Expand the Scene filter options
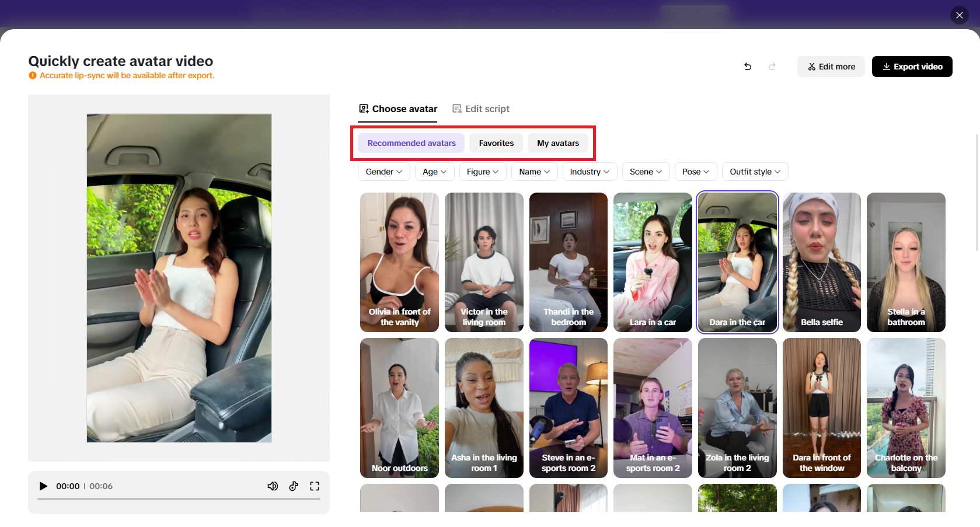Image resolution: width=980 pixels, height=527 pixels. (x=645, y=172)
